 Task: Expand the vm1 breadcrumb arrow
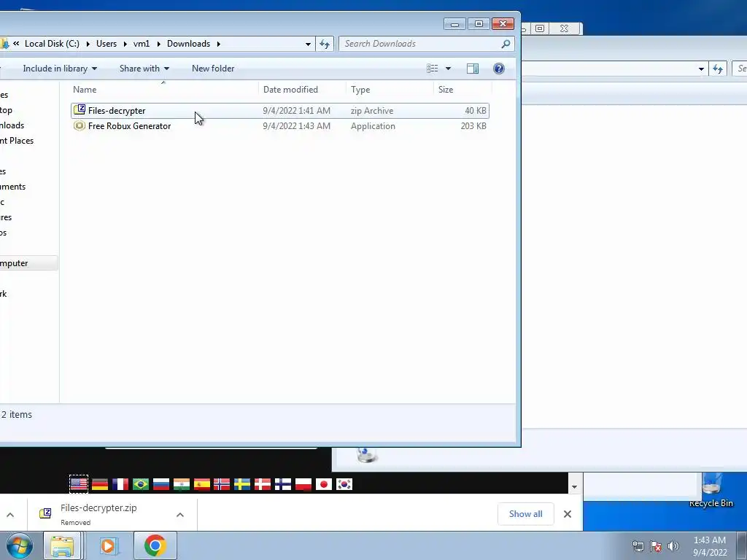click(158, 44)
